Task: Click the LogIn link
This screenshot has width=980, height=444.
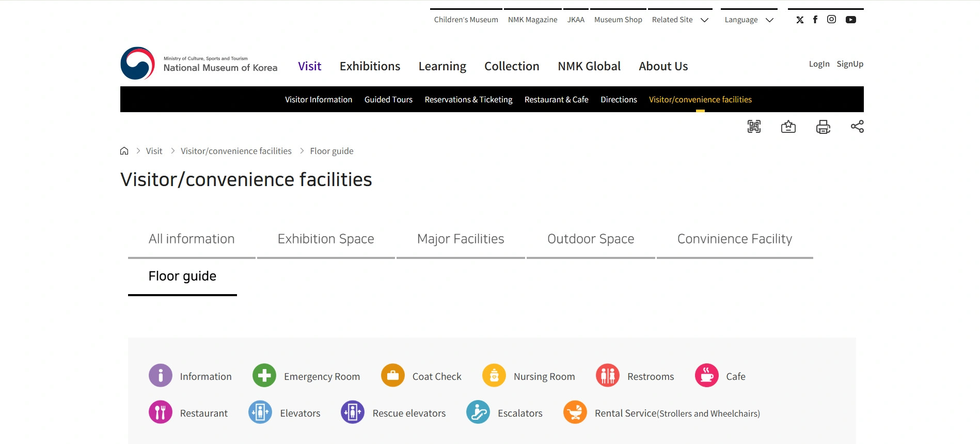Action: (819, 64)
